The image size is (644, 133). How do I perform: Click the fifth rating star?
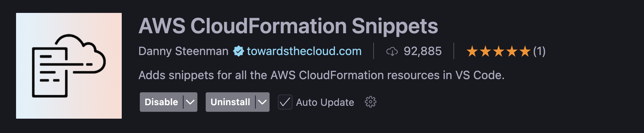pos(525,52)
